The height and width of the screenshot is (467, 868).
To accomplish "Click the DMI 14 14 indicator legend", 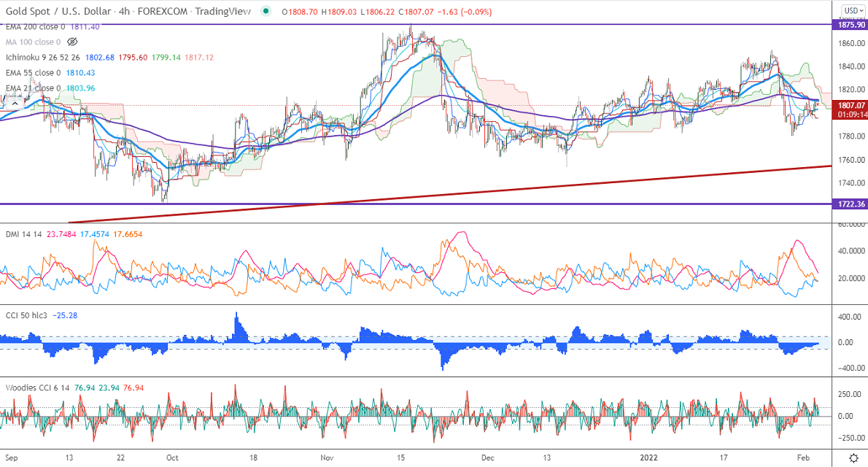I will (x=24, y=234).
